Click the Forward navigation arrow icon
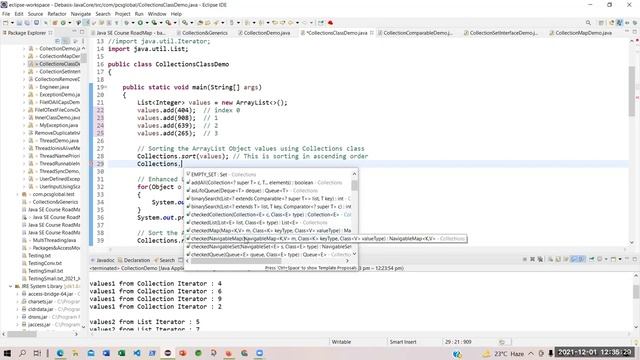 click(304, 23)
